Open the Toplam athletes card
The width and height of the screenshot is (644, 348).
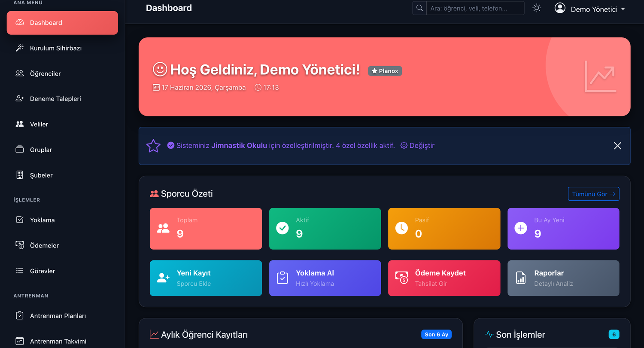206,229
